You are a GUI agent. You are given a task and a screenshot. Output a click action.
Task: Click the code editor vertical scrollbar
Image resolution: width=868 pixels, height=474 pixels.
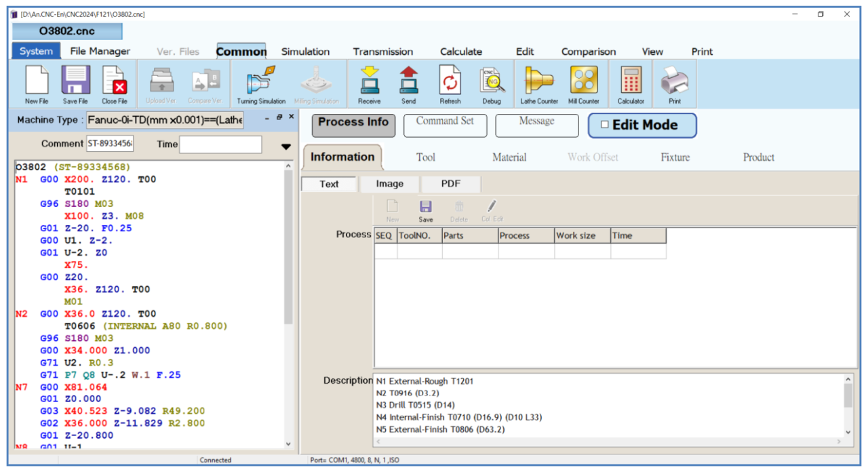click(288, 305)
